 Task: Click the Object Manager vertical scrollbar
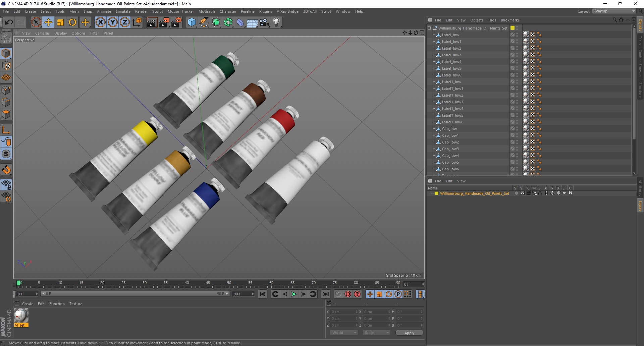click(x=634, y=84)
